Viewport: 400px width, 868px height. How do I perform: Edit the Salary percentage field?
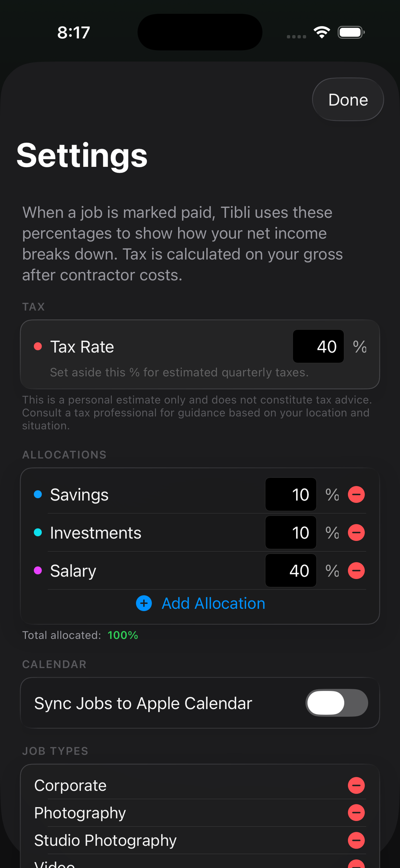[291, 570]
